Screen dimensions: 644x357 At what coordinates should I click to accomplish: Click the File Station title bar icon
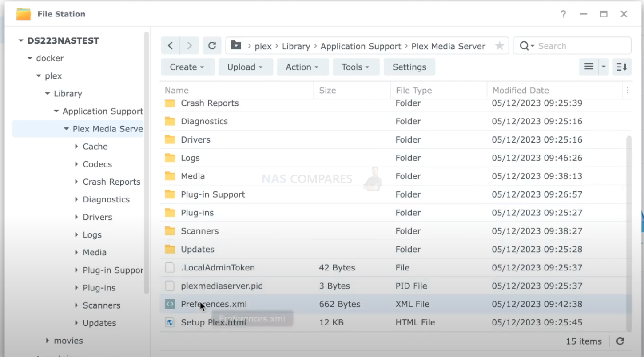(x=24, y=14)
